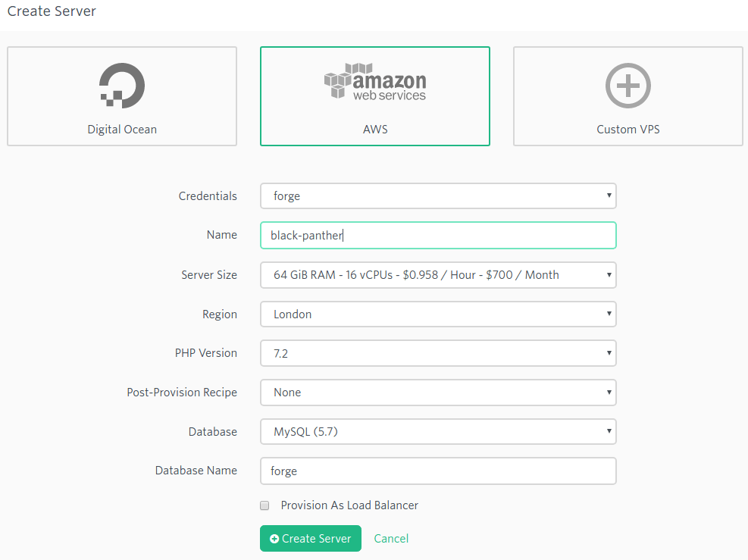
Task: Select the Database Name field containing forge
Action: pos(438,471)
